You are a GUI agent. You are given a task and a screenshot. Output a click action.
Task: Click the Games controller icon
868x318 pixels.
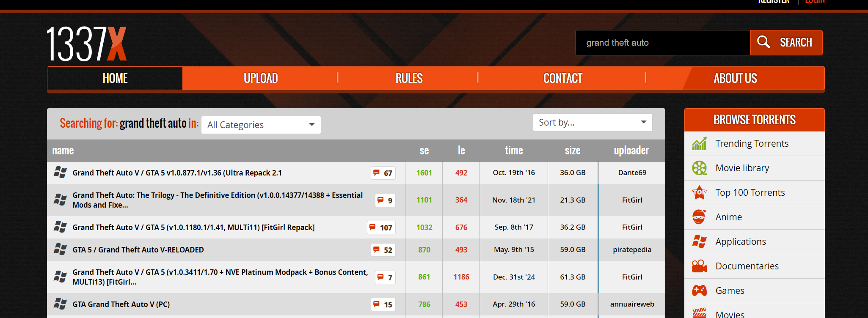(699, 291)
